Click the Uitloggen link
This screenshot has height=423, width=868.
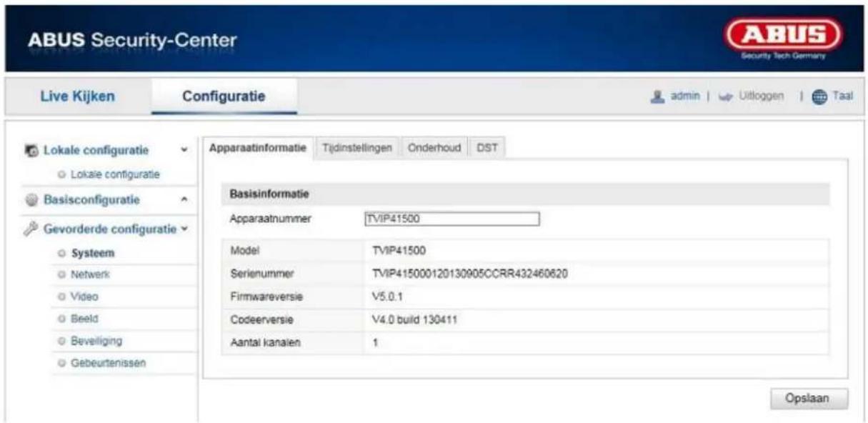[762, 96]
